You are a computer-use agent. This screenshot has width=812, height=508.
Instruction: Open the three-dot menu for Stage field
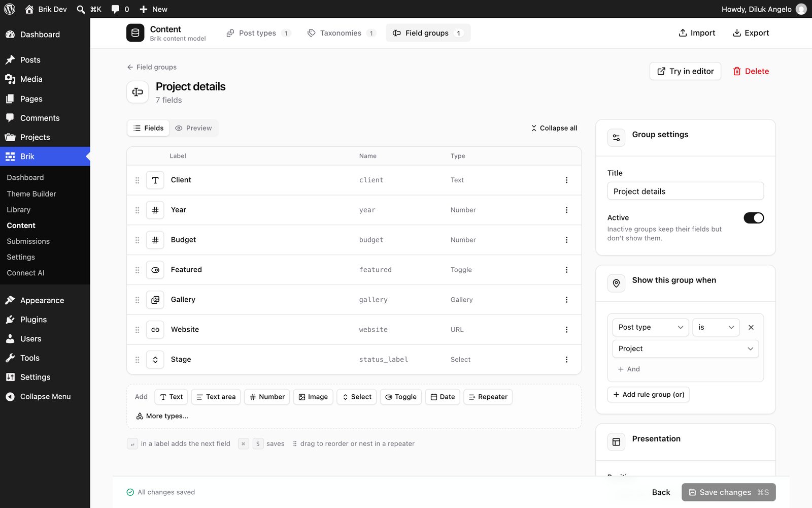point(566,360)
